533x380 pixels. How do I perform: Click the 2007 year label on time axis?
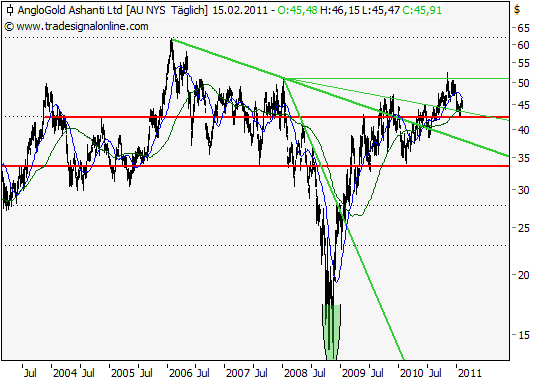238,373
